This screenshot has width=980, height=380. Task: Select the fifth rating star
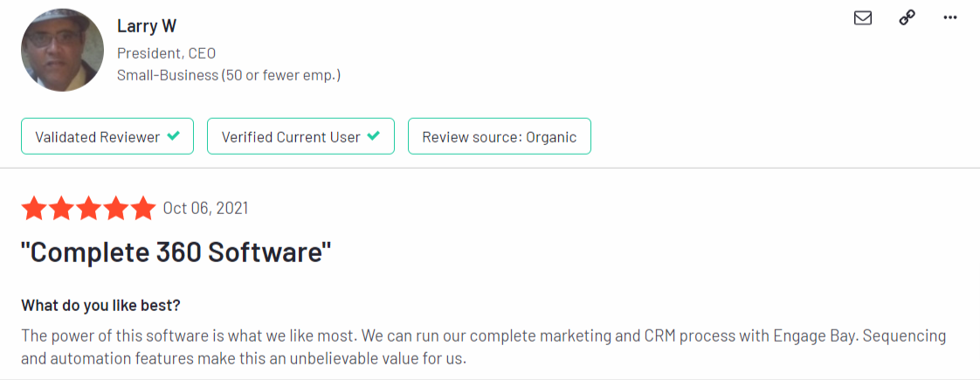tap(141, 209)
